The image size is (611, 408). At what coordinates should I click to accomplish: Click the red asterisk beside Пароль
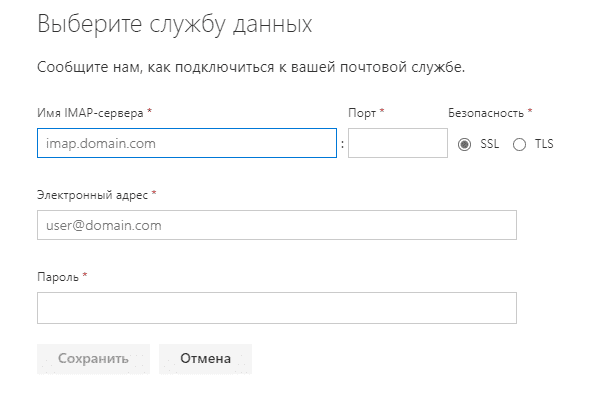click(x=85, y=275)
